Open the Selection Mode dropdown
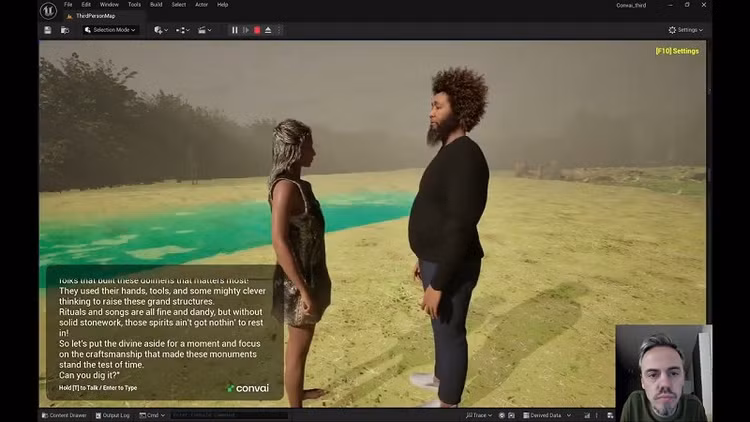The height and width of the screenshot is (422, 750). tap(110, 30)
